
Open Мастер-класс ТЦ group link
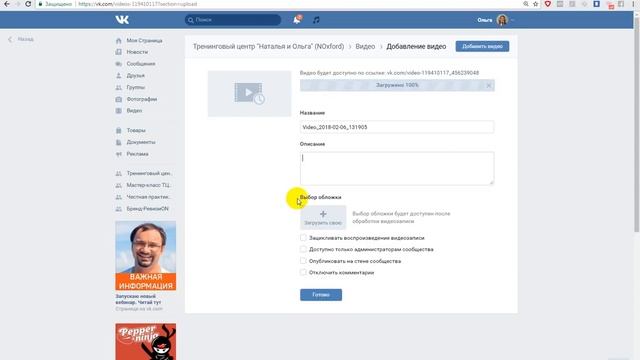coord(149,185)
